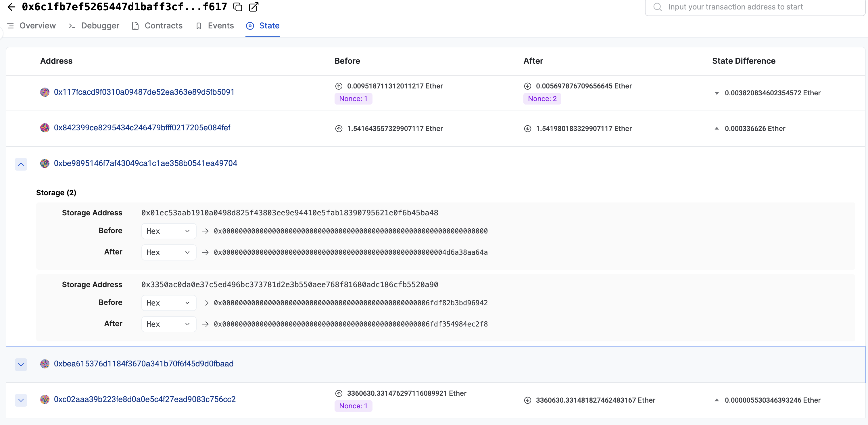Click the search magnifier icon
The image size is (868, 425).
657,7
